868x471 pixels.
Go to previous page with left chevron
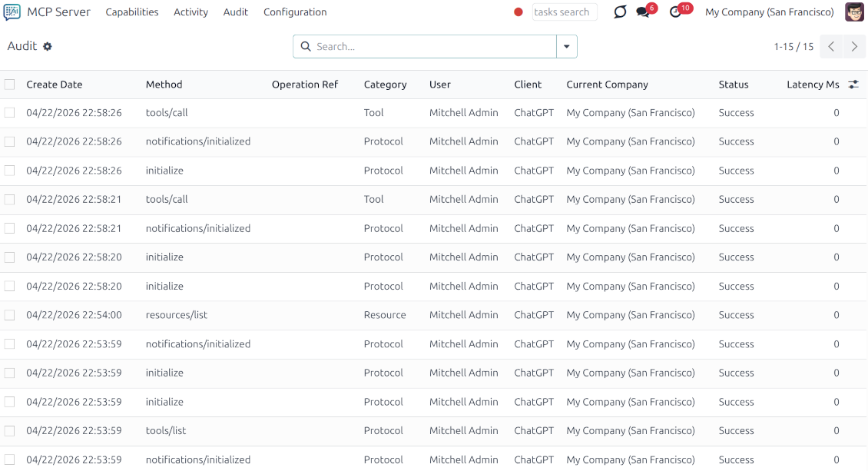[x=831, y=46]
